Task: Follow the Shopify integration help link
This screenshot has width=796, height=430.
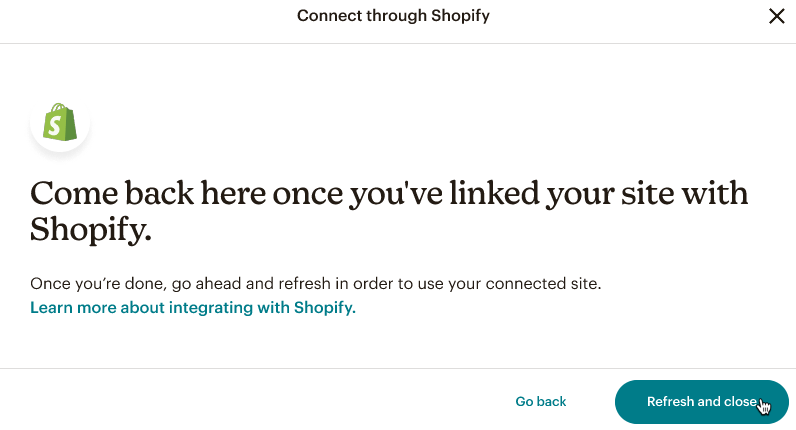Action: [193, 307]
